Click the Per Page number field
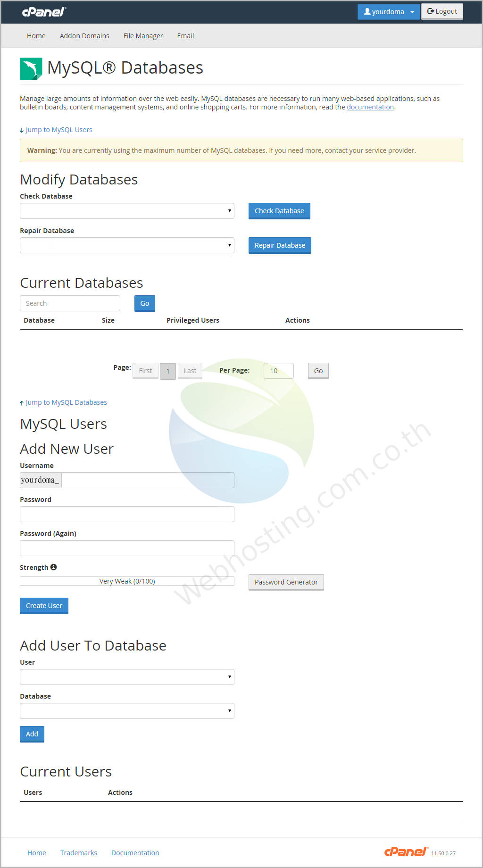Image resolution: width=483 pixels, height=868 pixels. (x=278, y=371)
